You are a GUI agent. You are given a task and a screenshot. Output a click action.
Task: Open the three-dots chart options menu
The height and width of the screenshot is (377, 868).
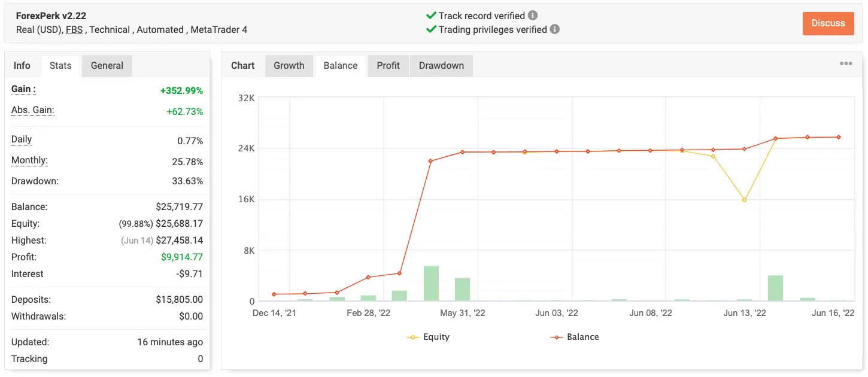845,64
